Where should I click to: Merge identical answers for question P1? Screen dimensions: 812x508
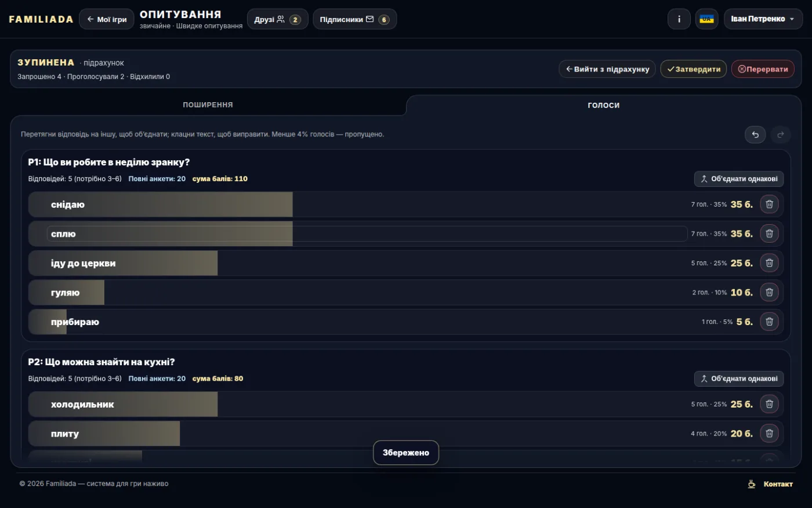coord(739,179)
